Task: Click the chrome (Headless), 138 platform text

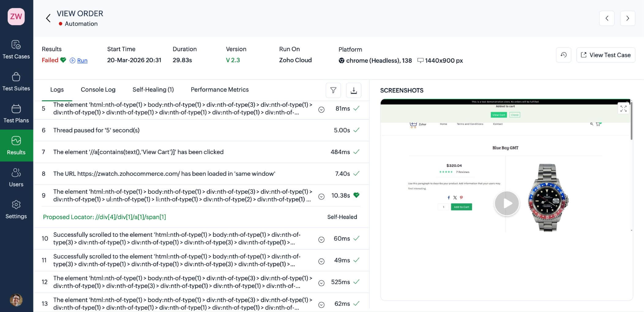Action: pos(379,61)
